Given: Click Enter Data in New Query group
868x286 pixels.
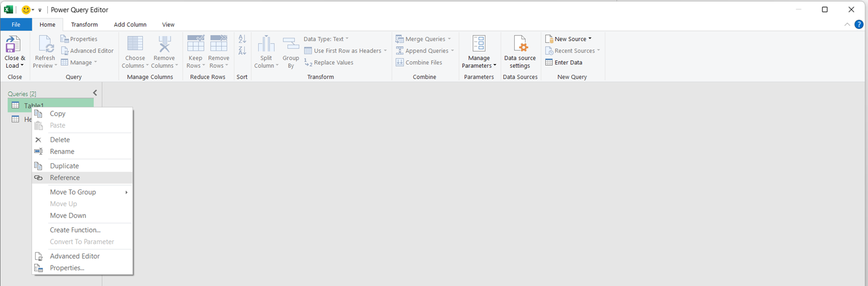Looking at the screenshot, I should [x=564, y=62].
